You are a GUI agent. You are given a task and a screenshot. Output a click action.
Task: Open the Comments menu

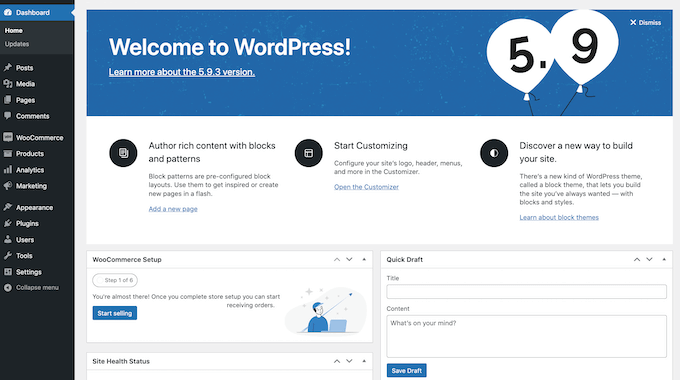33,116
